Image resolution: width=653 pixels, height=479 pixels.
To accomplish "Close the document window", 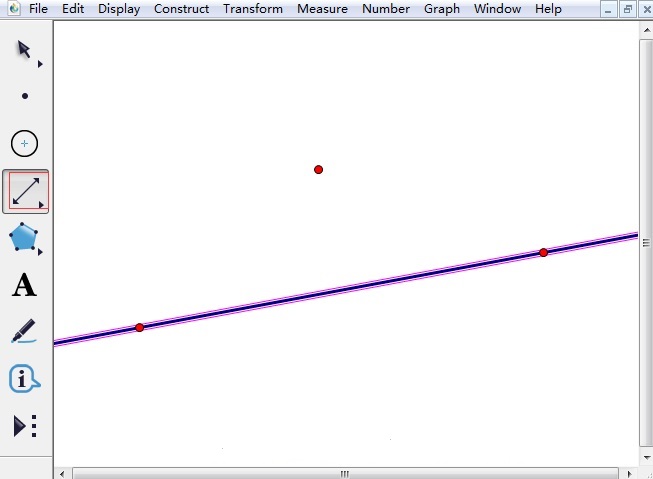I will click(x=647, y=10).
